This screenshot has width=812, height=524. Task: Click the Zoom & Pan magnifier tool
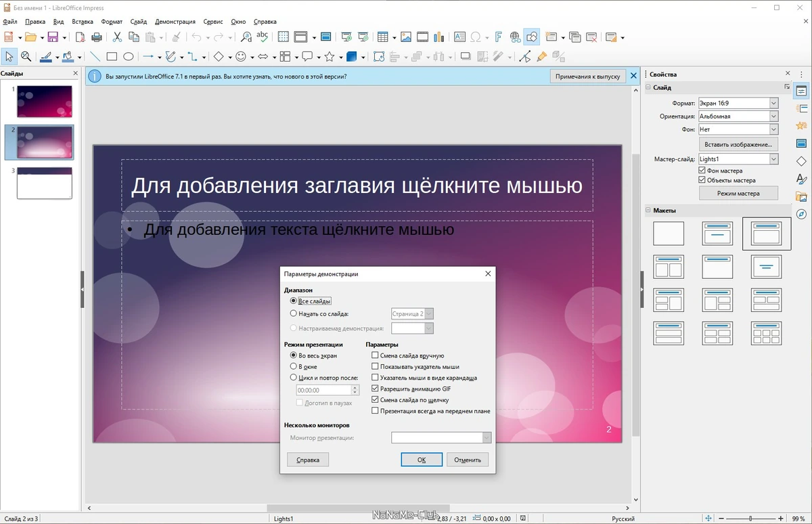click(x=26, y=57)
